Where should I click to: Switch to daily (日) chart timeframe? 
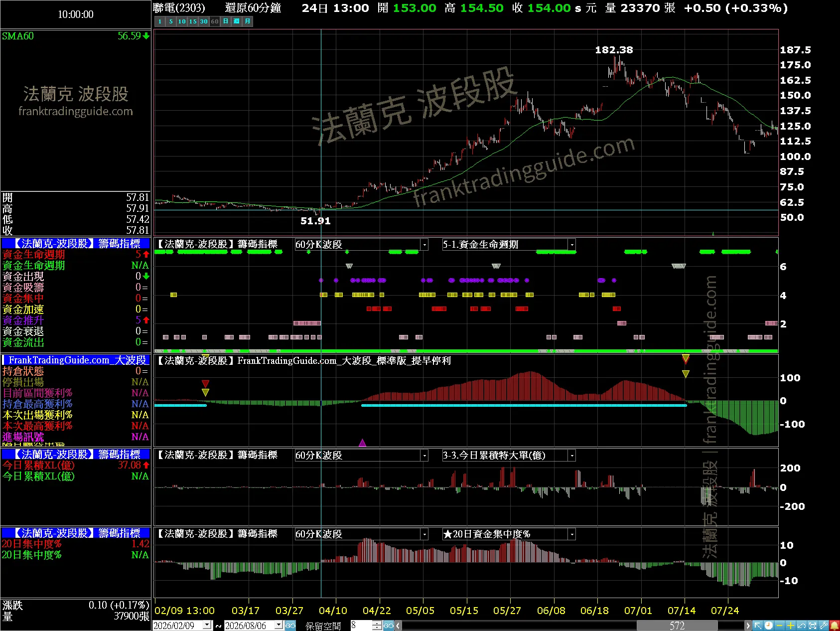226,21
